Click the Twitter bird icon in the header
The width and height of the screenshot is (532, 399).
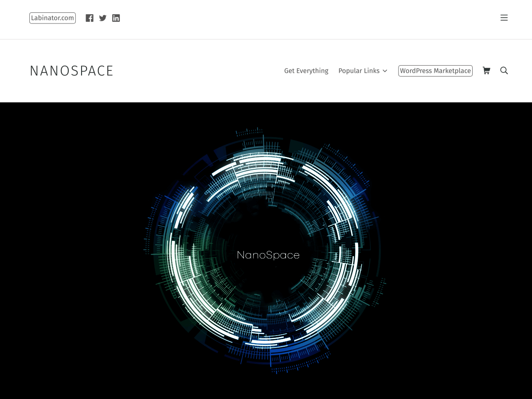pyautogui.click(x=102, y=18)
